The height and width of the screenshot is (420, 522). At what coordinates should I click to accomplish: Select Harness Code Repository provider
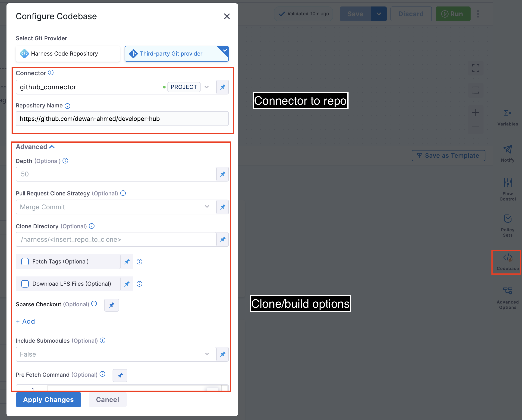coord(68,53)
